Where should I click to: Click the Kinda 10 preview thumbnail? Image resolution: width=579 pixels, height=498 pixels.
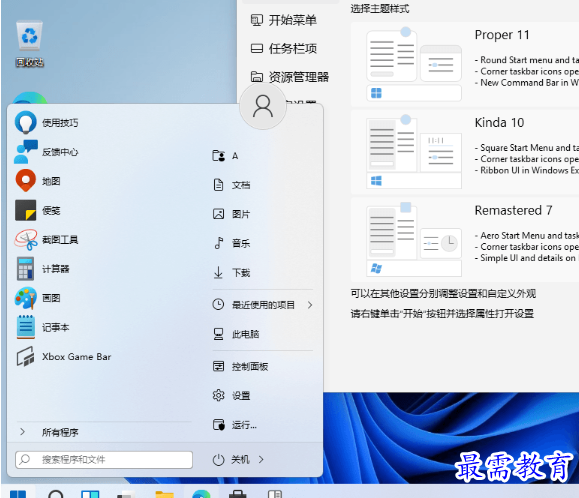click(x=414, y=152)
